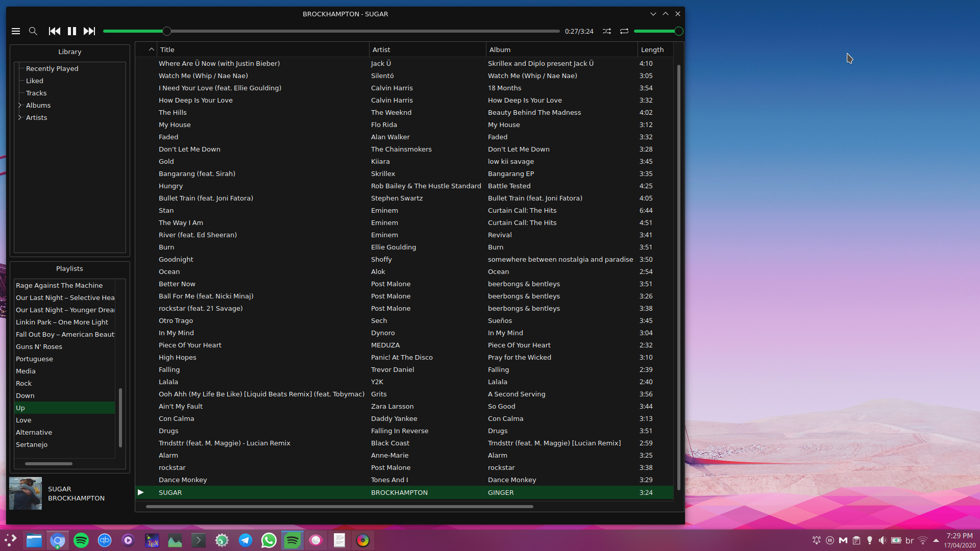Screen dimensions: 980x551
Task: Expand hidden system tray icons arrow
Action: pyautogui.click(x=936, y=540)
